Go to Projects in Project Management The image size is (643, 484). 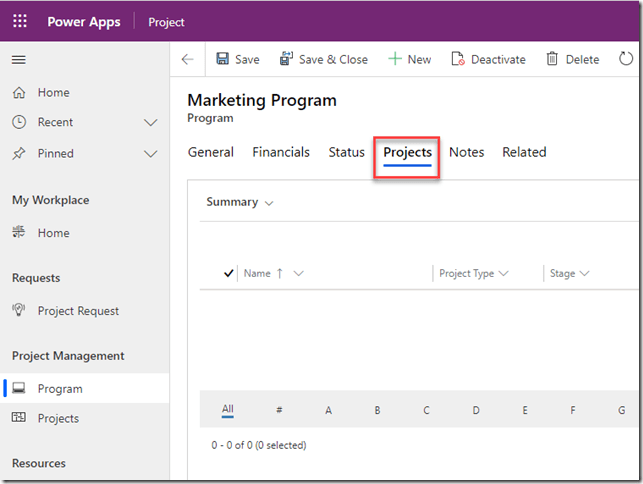point(58,419)
